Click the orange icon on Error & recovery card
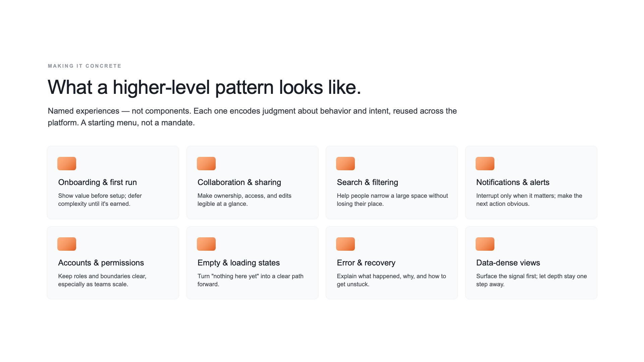Viewport: 644px width, 362px height. pyautogui.click(x=345, y=244)
